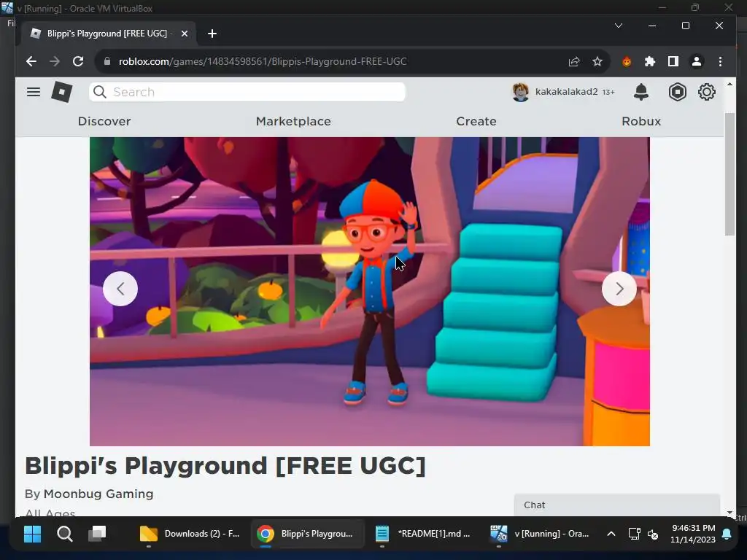
Task: Switch to Downloads File Explorer window
Action: point(190,534)
